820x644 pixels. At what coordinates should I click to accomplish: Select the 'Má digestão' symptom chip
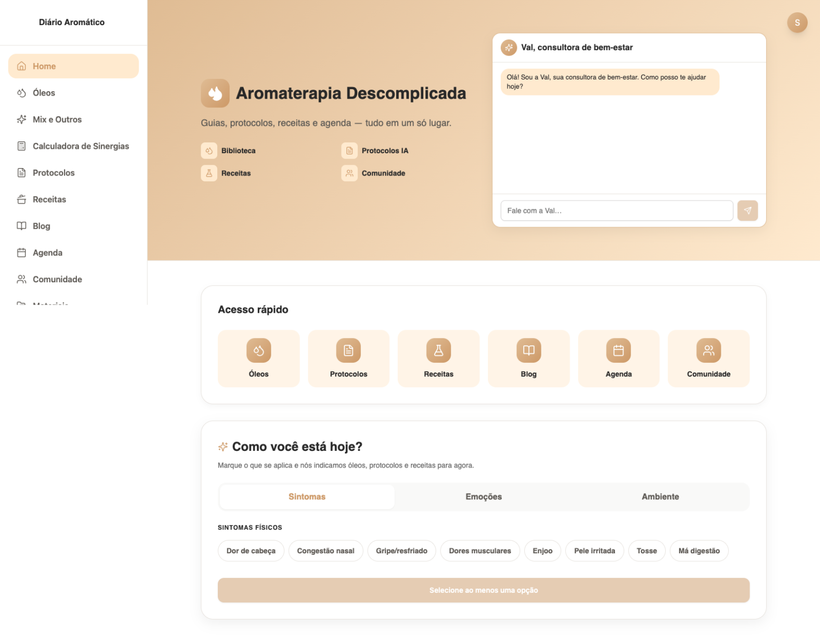[699, 551]
